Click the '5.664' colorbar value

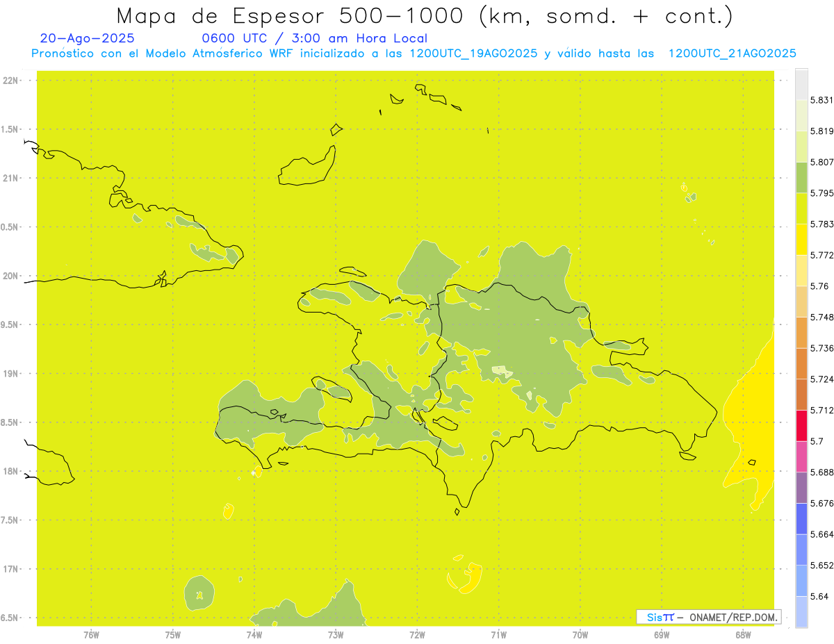click(821, 534)
